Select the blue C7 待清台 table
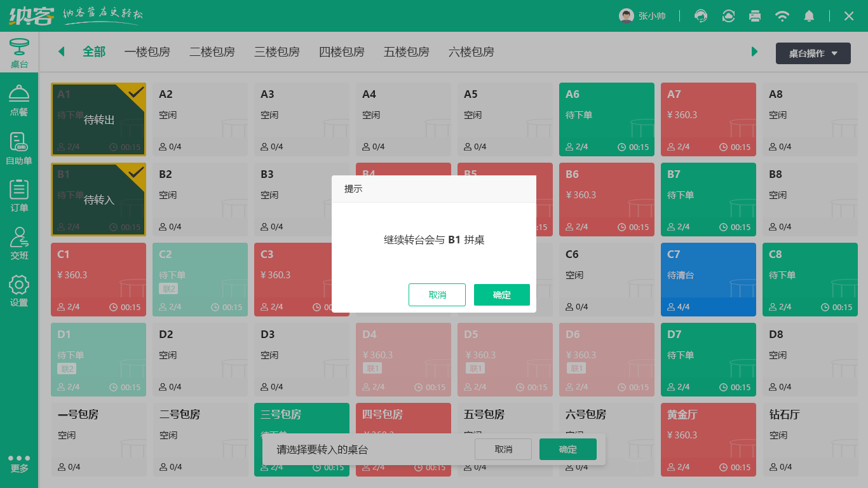 708,279
